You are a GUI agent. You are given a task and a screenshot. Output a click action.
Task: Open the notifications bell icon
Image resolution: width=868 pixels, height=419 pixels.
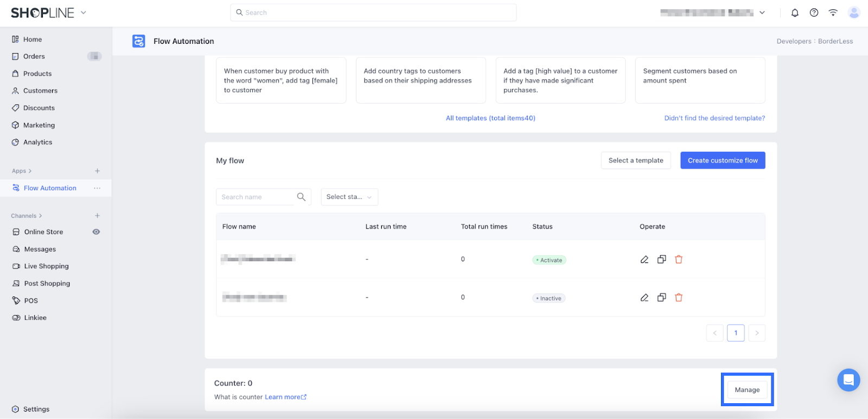[795, 13]
